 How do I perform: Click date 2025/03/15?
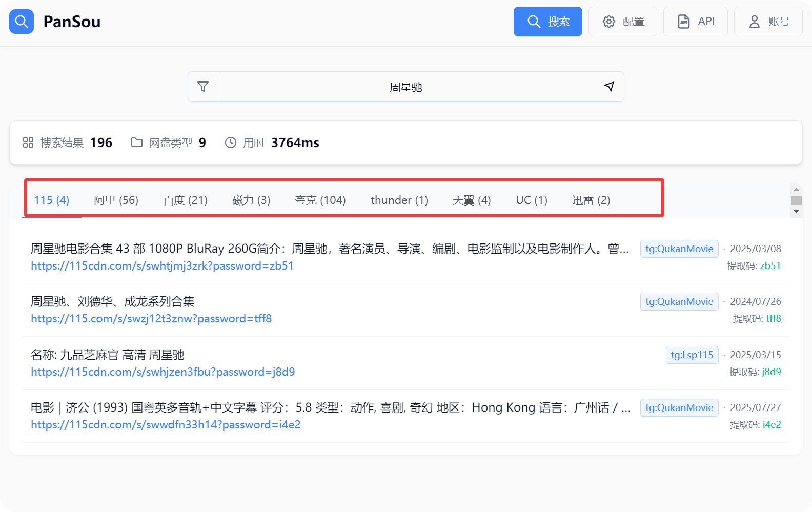click(756, 355)
